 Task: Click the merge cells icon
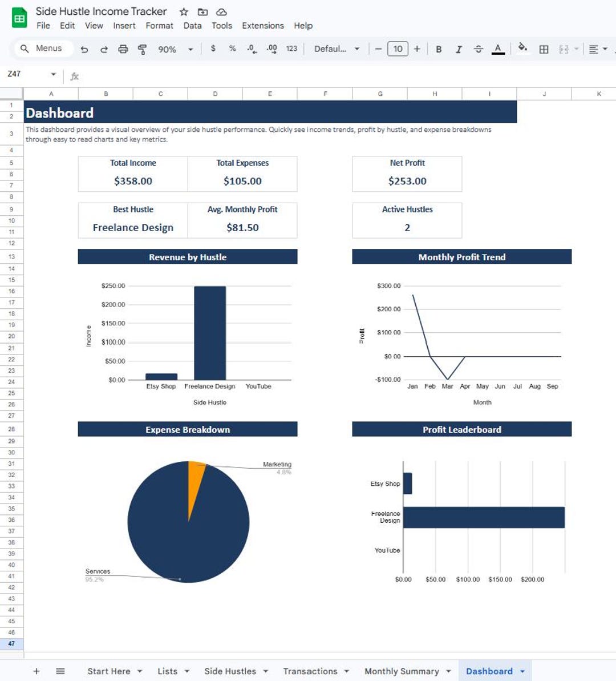[564, 49]
